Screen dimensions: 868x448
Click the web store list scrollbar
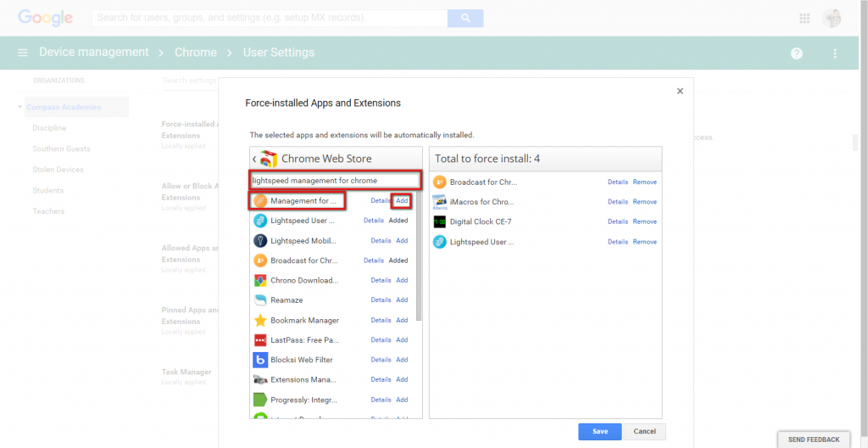pos(419,256)
